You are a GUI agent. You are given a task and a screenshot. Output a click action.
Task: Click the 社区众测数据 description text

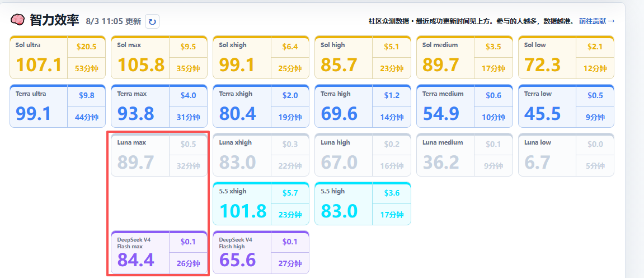[472, 21]
